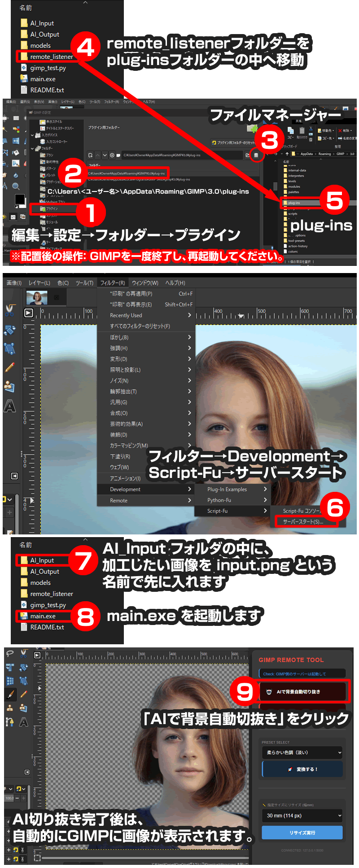The width and height of the screenshot is (359, 868).
Task: Click the rocket icon on the 変換する button
Action: click(290, 769)
